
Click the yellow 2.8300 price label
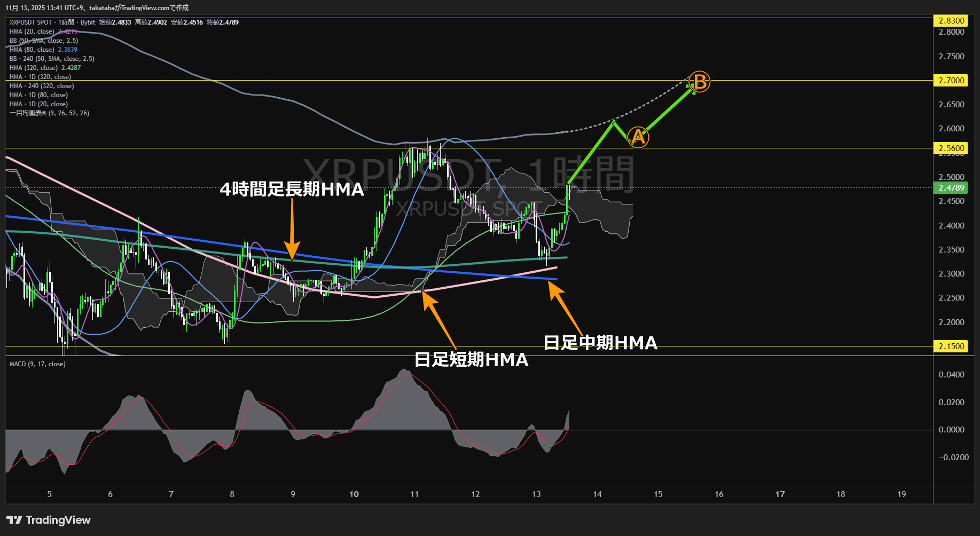click(x=951, y=20)
